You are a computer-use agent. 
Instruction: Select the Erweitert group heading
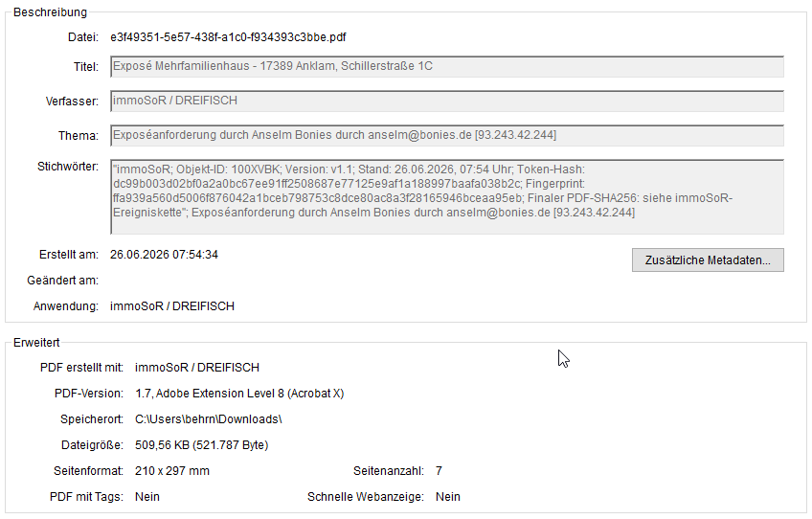(36, 343)
